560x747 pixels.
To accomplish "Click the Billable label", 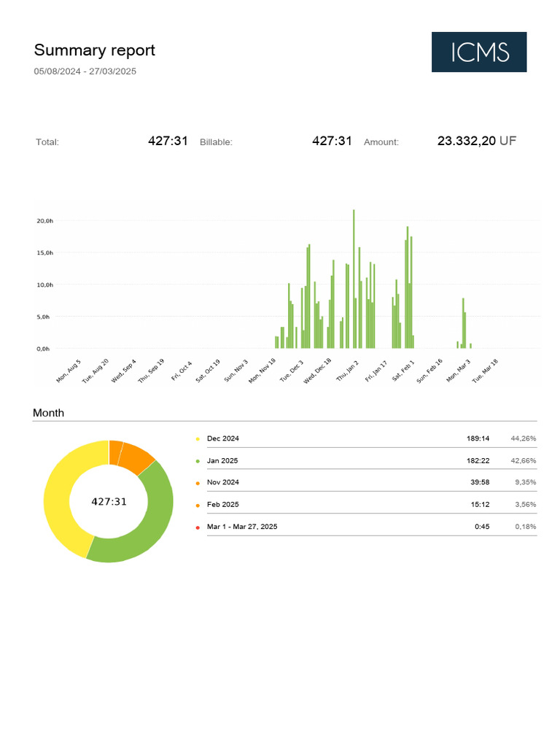I will pyautogui.click(x=216, y=142).
